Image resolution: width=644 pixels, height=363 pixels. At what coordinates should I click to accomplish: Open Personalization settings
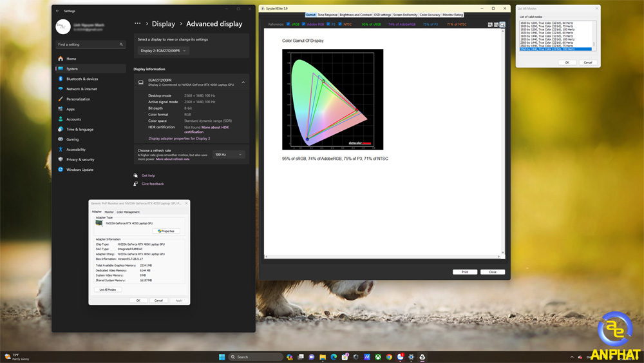91,99
